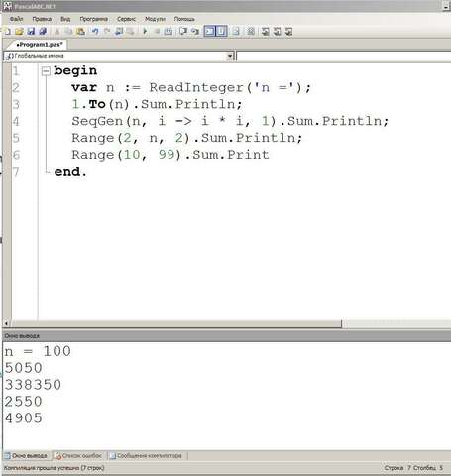Click the second navigation combo box
Screen dimensions: 451x476
click(344, 56)
